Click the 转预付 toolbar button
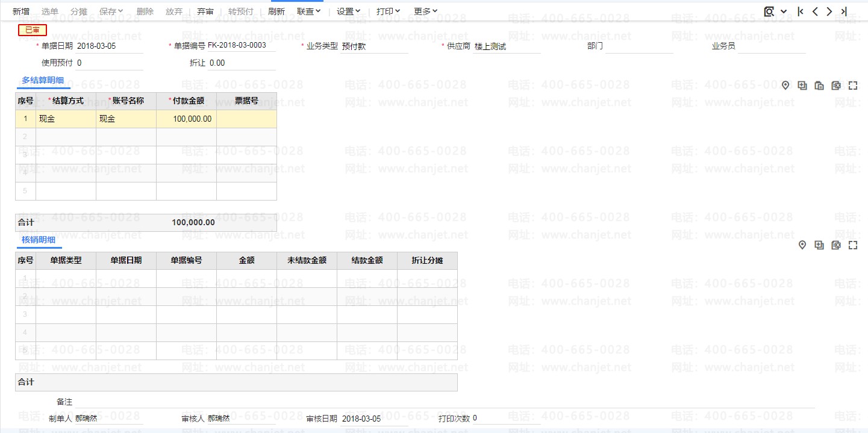Viewport: 868px width, 433px height. [x=241, y=11]
